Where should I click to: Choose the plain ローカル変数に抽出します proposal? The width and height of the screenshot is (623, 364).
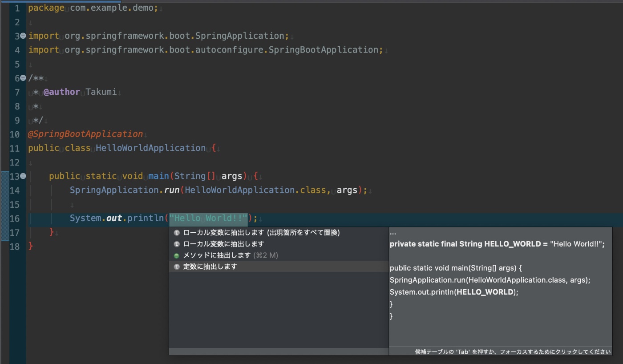pos(279,244)
